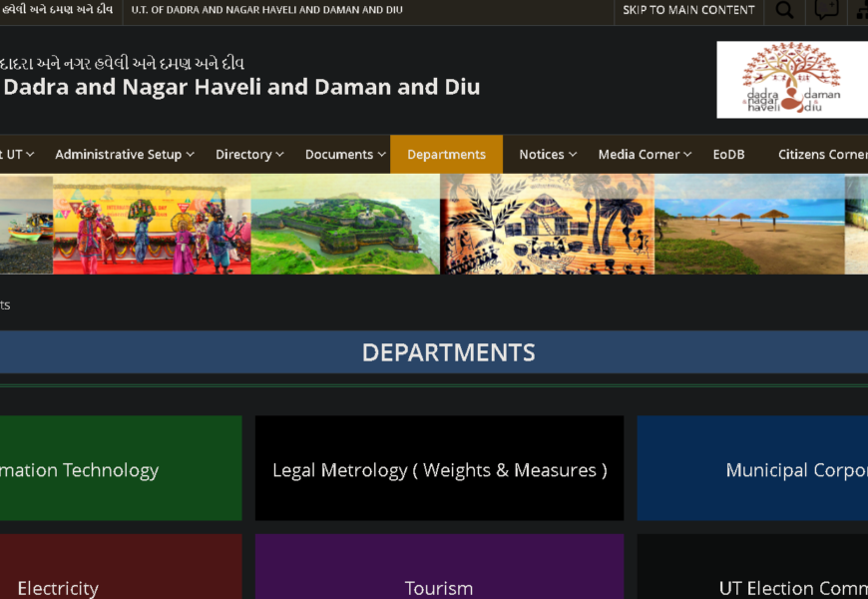Select the Gujarati language link in top bar
This screenshot has height=599, width=868.
click(57, 10)
